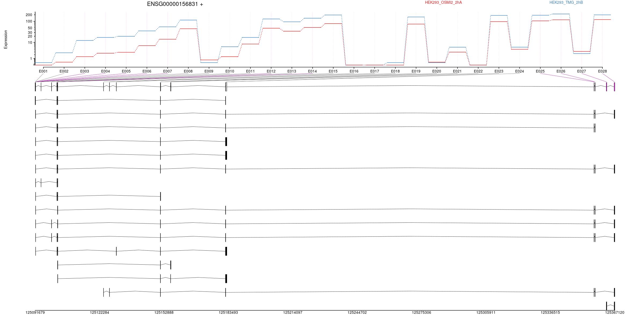
Task: Click exon label E009
Action: [209, 71]
